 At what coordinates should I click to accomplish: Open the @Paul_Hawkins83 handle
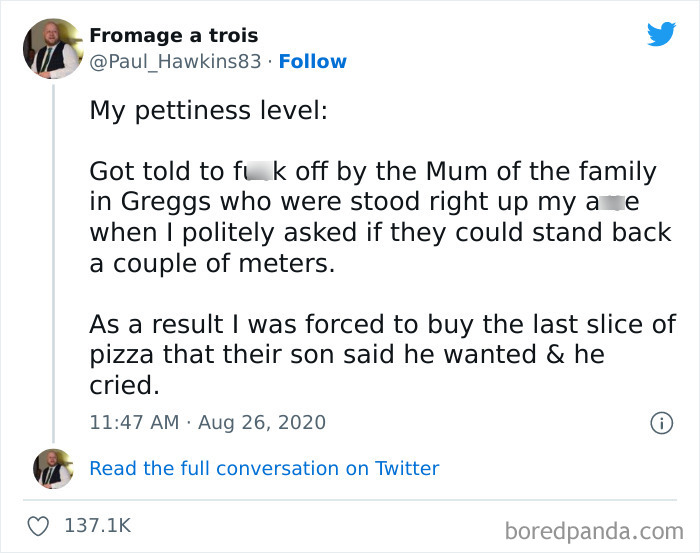[x=175, y=61]
